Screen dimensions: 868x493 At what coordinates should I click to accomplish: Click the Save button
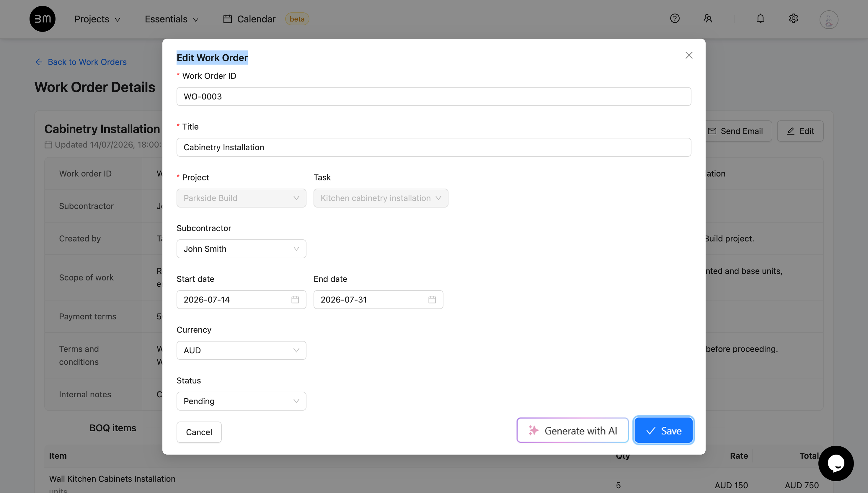663,430
